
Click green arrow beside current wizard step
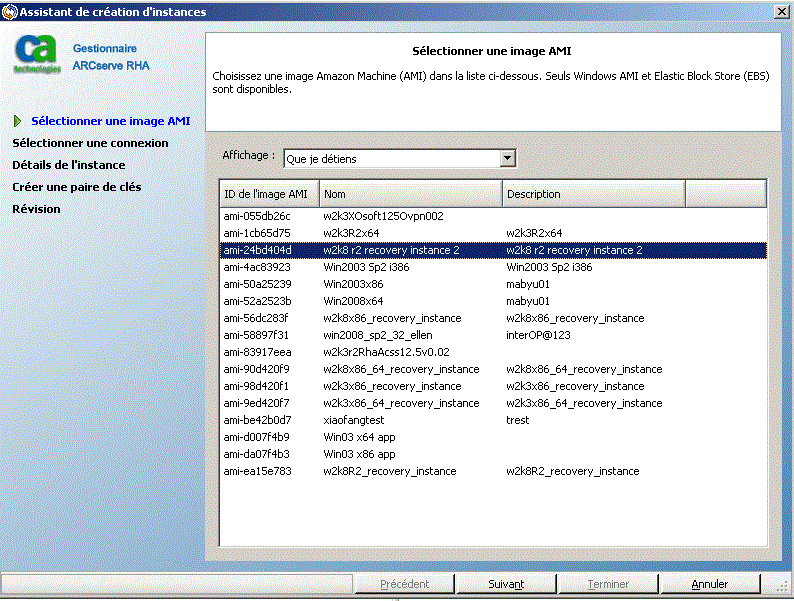[x=18, y=121]
